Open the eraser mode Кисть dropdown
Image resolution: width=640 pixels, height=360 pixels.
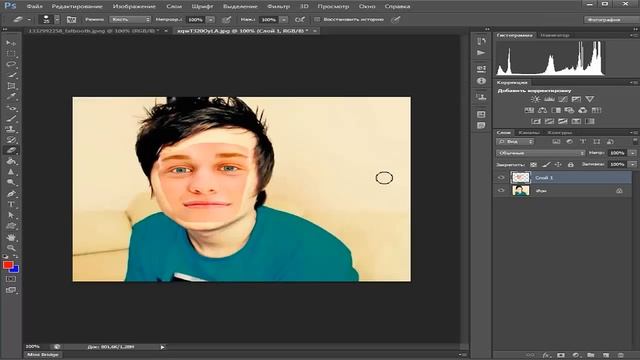click(x=130, y=19)
